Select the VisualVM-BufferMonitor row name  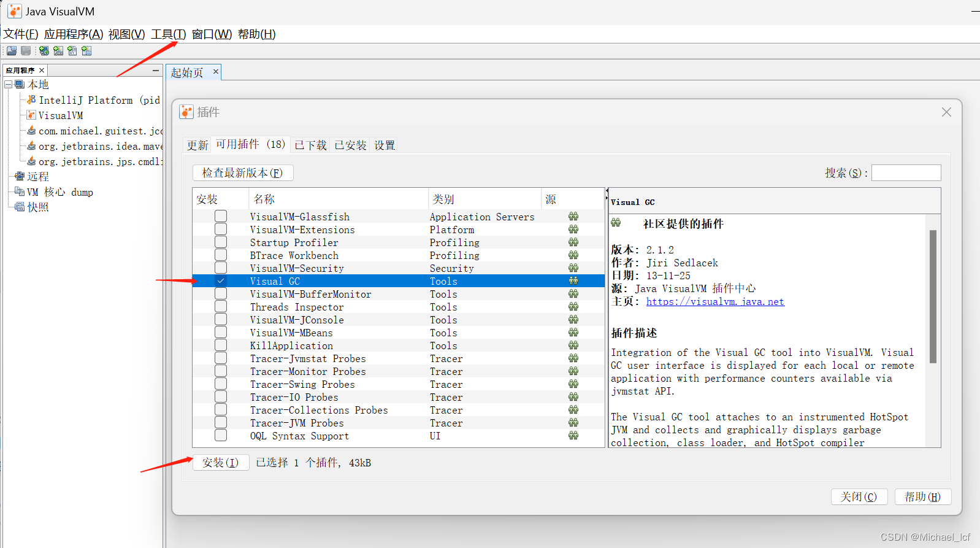(310, 294)
